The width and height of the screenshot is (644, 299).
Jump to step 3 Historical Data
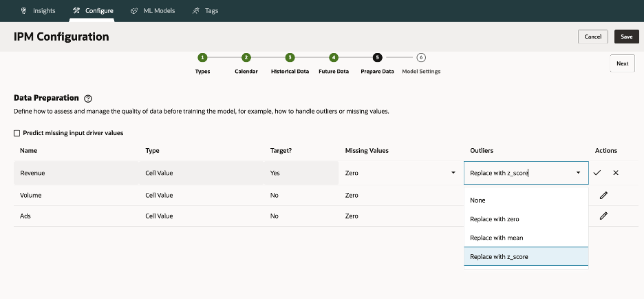290,58
